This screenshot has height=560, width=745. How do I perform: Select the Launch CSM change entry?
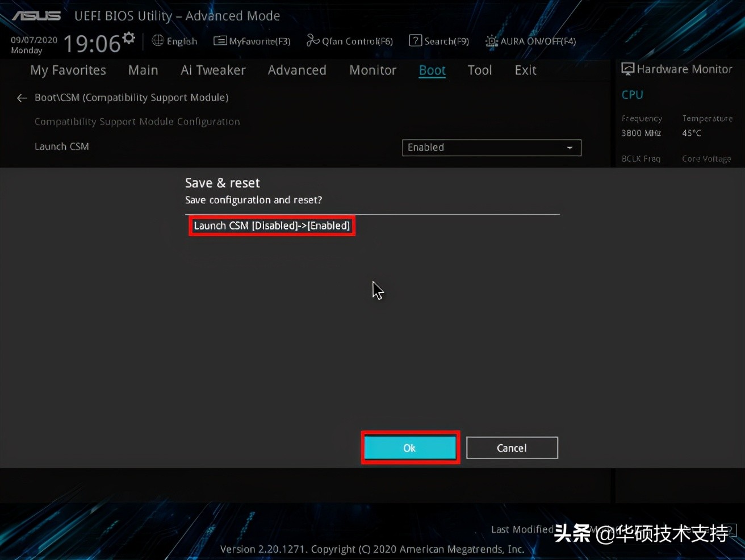[271, 225]
